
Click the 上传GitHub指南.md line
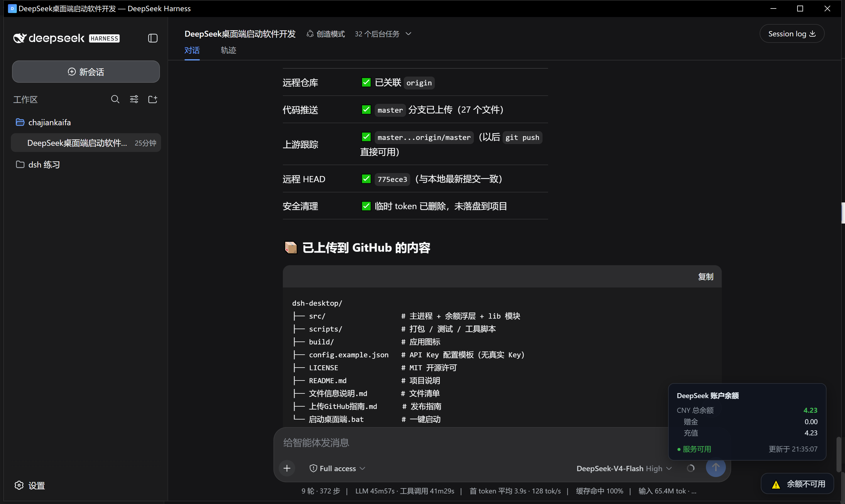[367, 407]
